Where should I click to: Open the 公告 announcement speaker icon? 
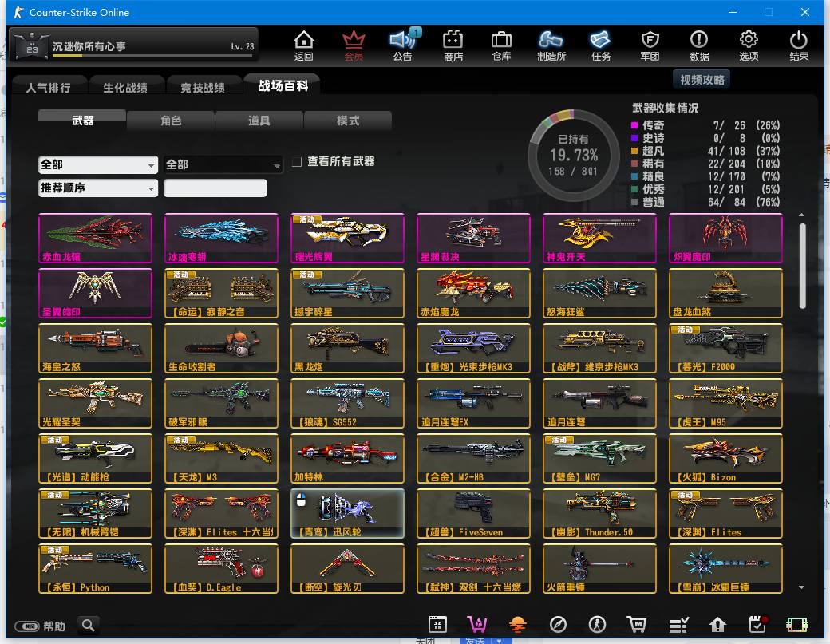click(403, 45)
